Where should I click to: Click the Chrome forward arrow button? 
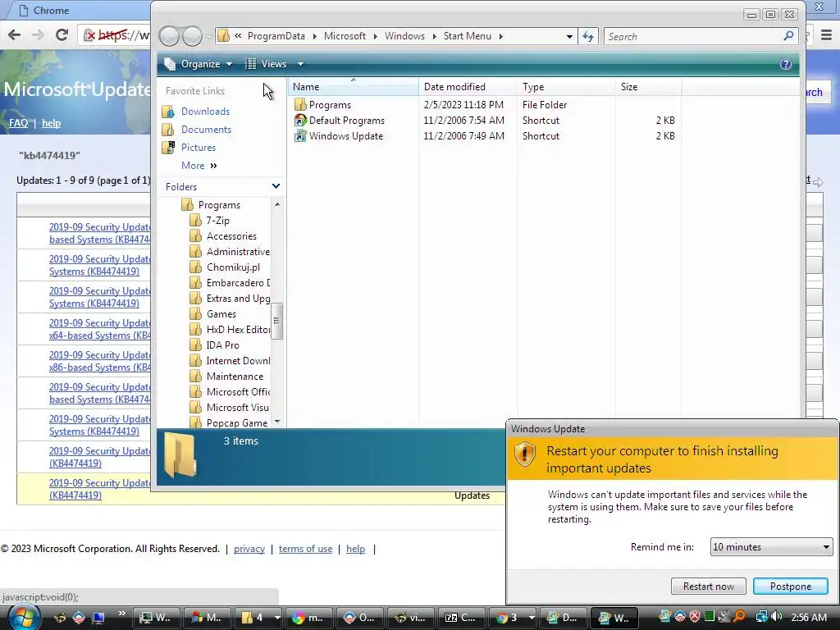(38, 34)
